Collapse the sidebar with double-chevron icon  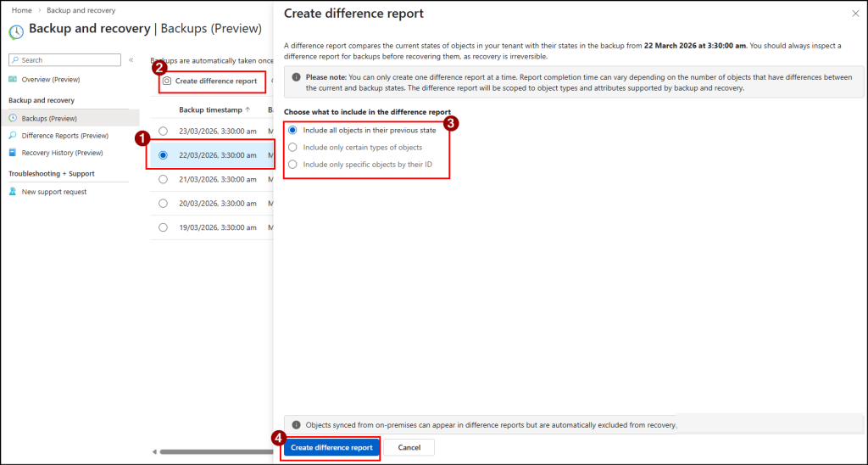tap(131, 60)
